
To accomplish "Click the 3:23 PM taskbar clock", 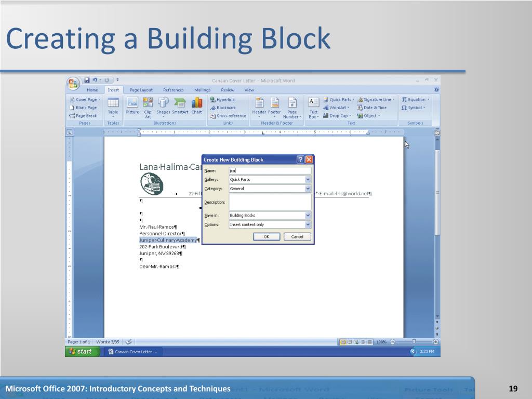I will click(x=427, y=352).
